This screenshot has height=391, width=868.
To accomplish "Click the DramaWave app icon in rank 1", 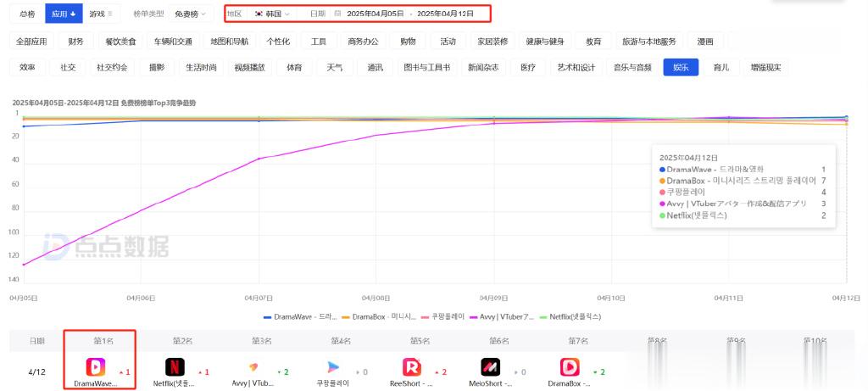I will click(x=95, y=367).
